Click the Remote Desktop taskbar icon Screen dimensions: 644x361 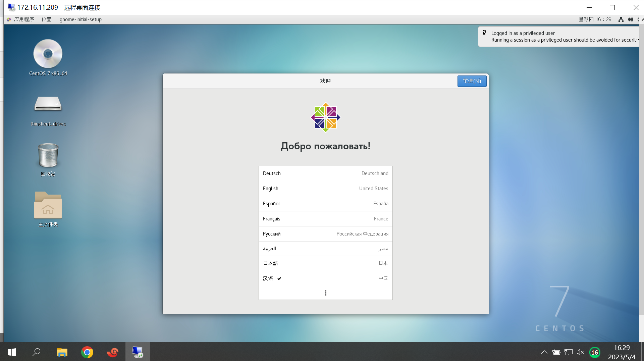[x=138, y=352]
